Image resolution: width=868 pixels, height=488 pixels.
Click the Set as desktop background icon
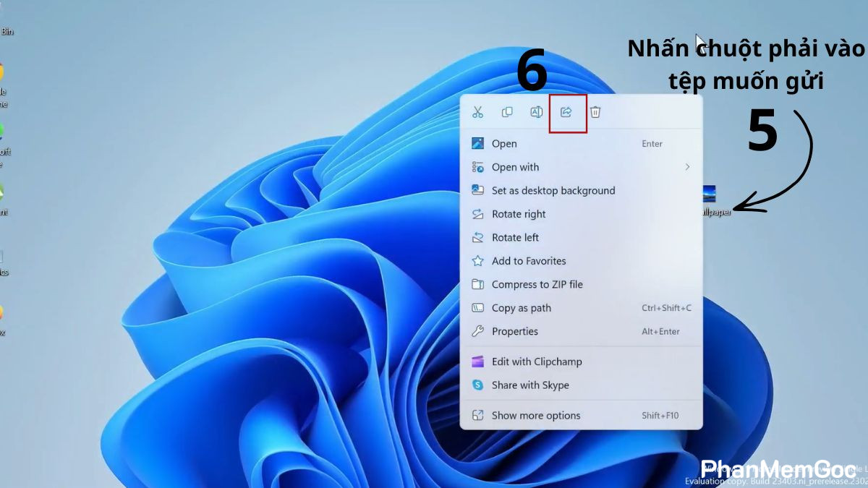pyautogui.click(x=477, y=190)
